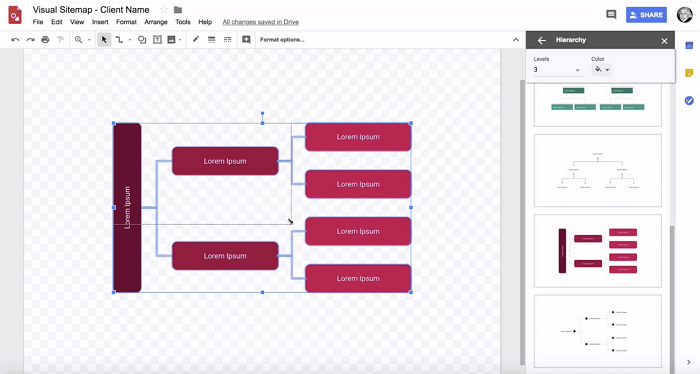Open Border weight options
The height and width of the screenshot is (374, 700).
[x=212, y=40]
